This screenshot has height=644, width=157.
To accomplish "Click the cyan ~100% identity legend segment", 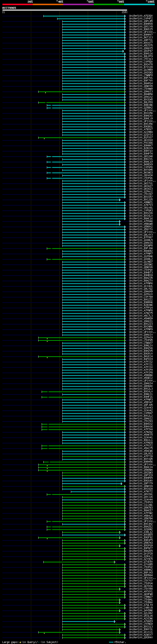I will pos(139,4).
